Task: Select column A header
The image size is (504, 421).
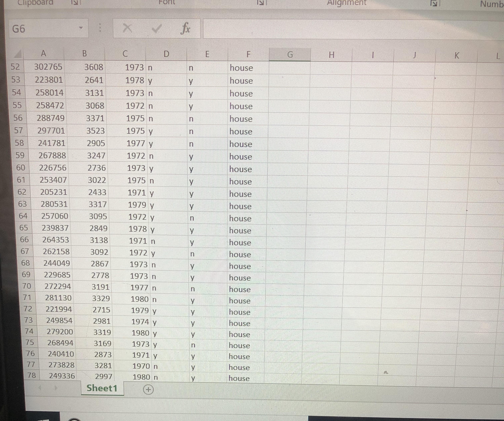Action: click(44, 53)
